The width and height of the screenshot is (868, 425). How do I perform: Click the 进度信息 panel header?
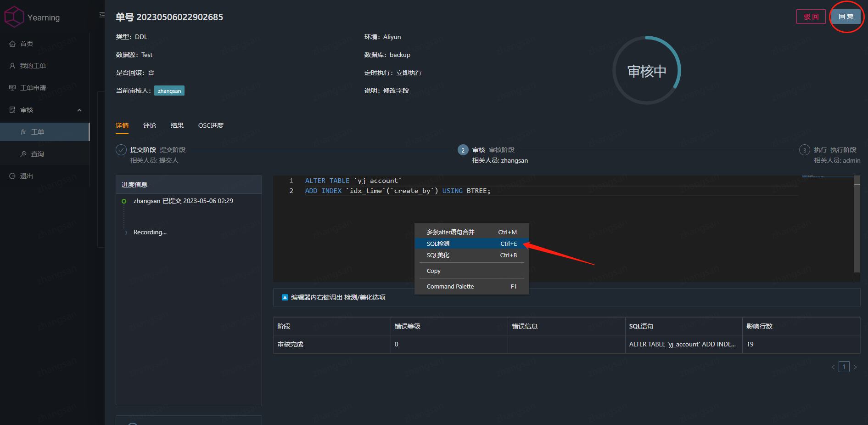click(189, 185)
